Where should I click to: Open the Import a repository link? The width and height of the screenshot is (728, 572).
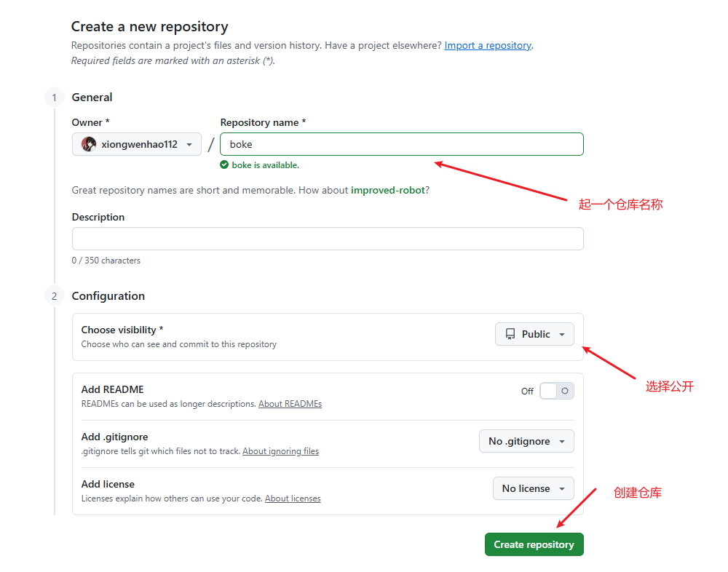point(488,46)
